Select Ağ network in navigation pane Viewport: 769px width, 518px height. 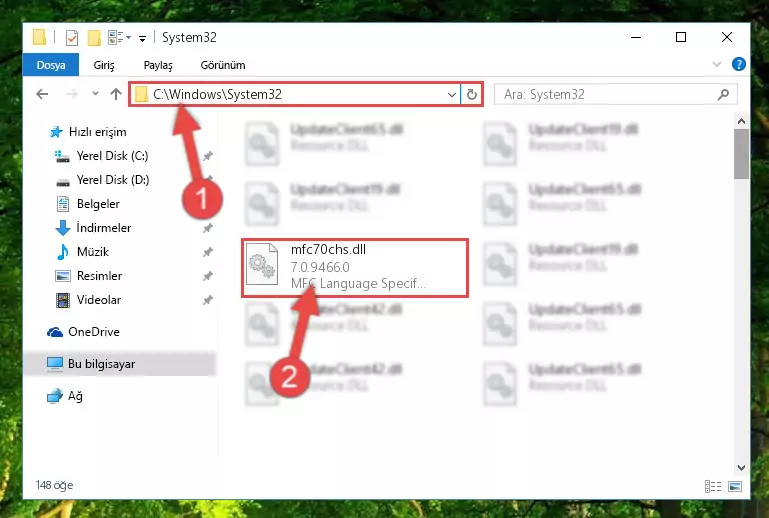pos(65,396)
